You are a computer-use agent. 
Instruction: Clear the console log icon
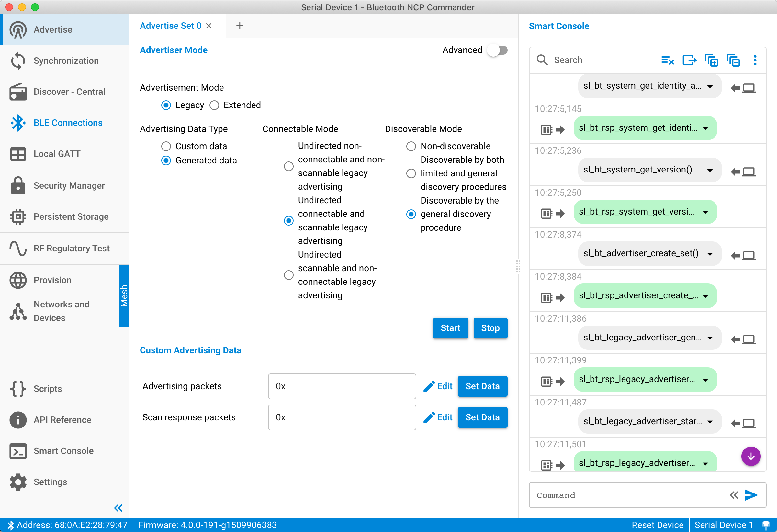pos(667,60)
